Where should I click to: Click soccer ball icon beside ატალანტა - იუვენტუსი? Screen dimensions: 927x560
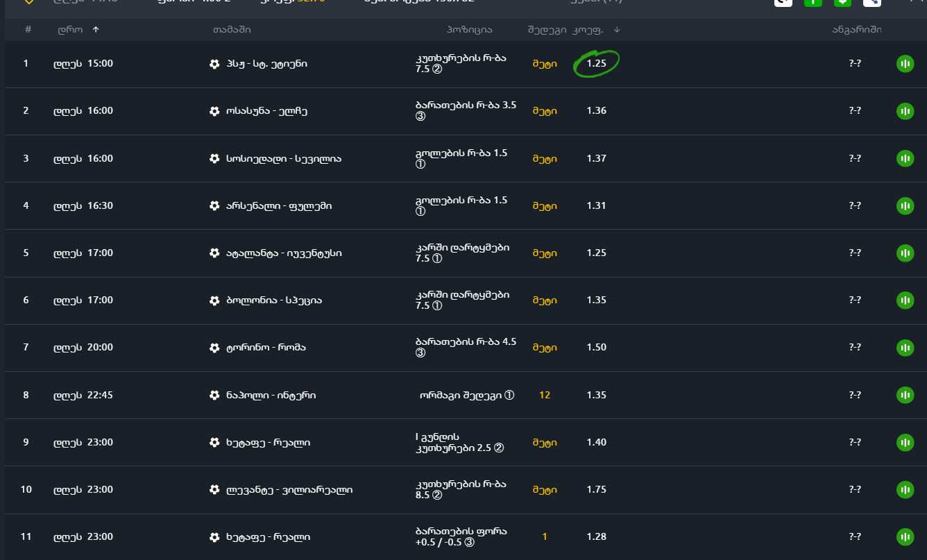(x=214, y=253)
